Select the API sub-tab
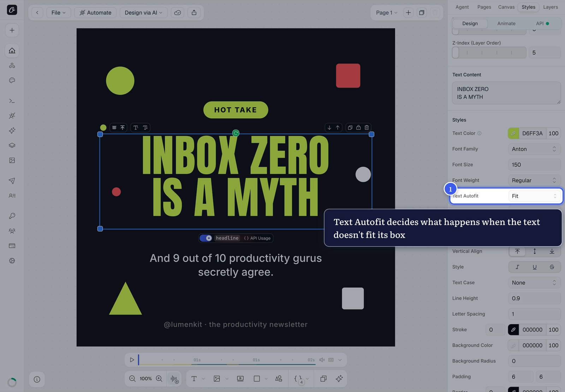Viewport: 565px width, 392px height. point(542,24)
